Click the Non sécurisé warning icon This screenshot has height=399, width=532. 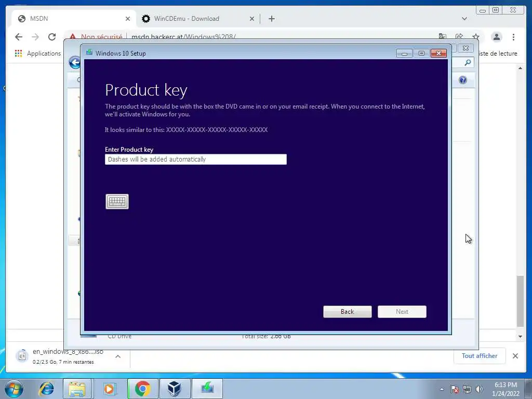pyautogui.click(x=73, y=36)
